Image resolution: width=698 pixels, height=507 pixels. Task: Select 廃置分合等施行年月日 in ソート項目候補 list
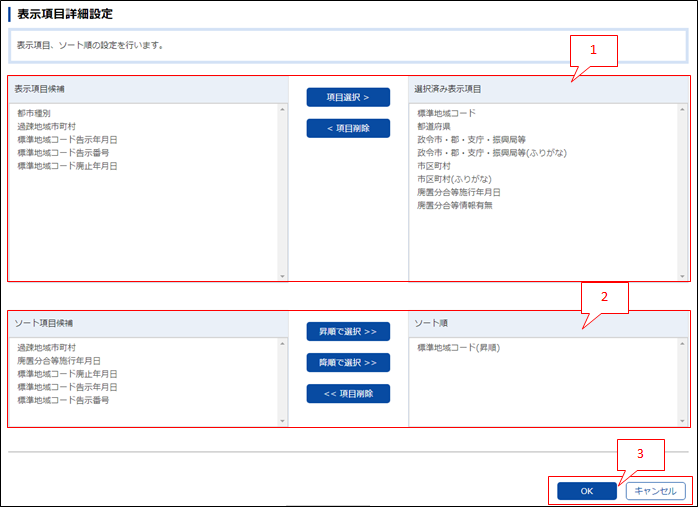(x=59, y=361)
